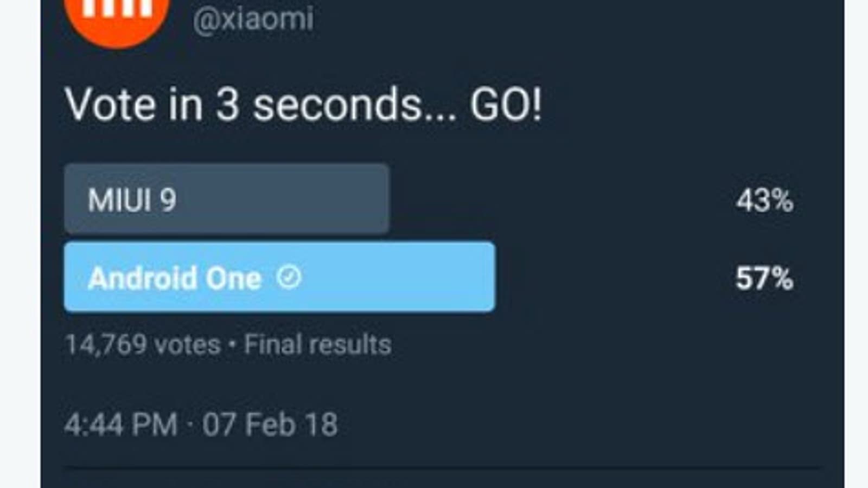This screenshot has height=488, width=868.
Task: Click the white margin left of the tweet card
Action: tap(20, 244)
